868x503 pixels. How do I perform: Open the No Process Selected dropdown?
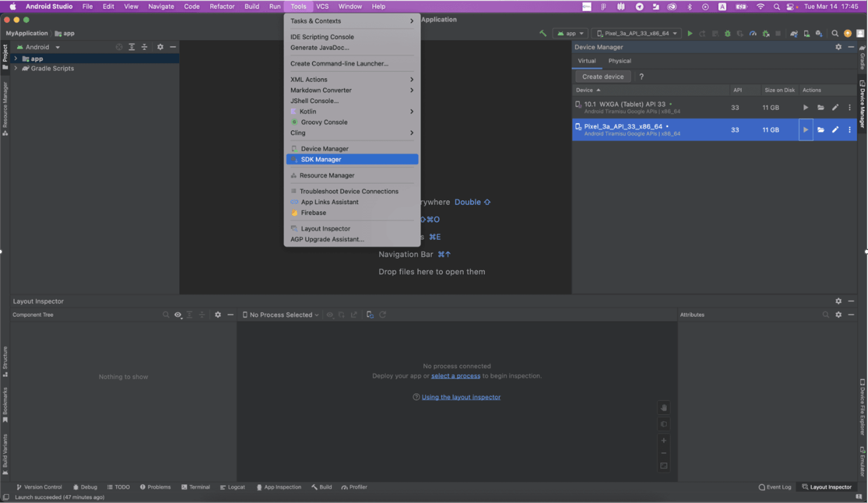pyautogui.click(x=280, y=315)
